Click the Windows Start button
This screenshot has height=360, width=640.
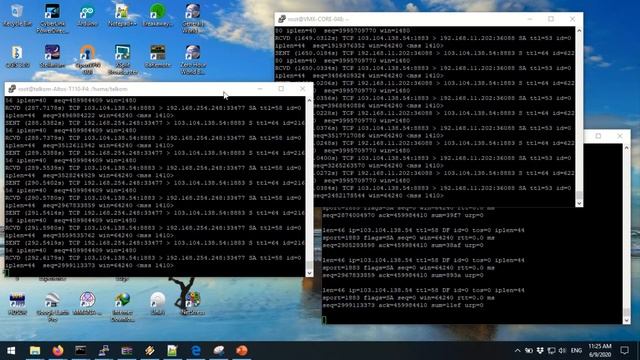click(11, 351)
